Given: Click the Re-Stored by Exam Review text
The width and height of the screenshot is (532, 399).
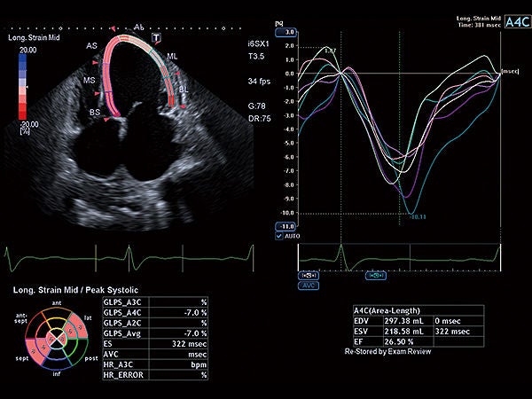Looking at the screenshot, I should (x=387, y=352).
